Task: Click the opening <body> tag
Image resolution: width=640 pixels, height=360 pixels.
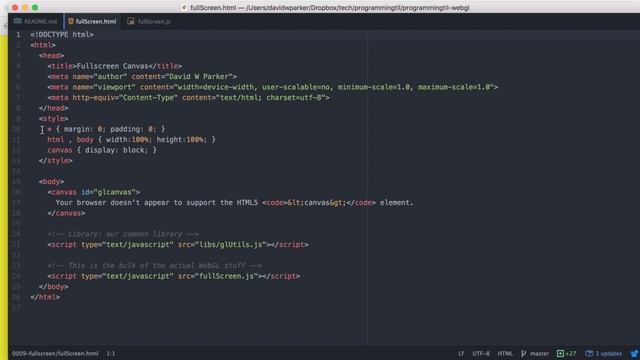Action: coord(51,182)
